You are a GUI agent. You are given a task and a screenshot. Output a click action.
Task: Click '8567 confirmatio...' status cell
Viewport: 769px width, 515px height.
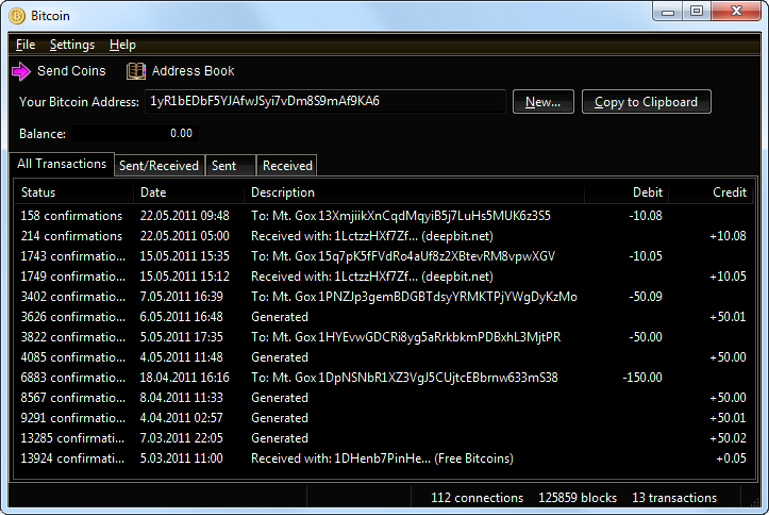(73, 398)
